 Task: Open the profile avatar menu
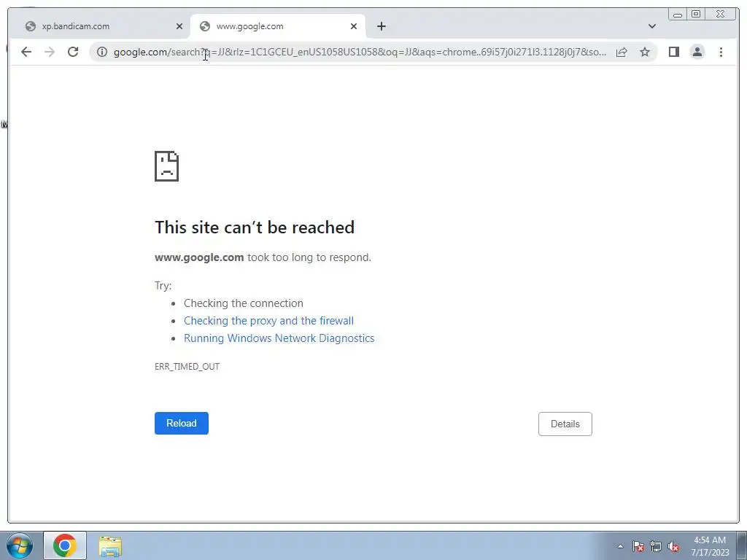(x=697, y=52)
